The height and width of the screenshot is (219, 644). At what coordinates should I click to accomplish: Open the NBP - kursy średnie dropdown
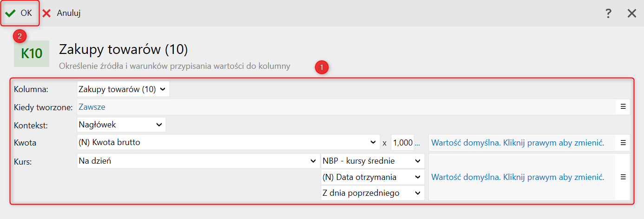(x=373, y=161)
